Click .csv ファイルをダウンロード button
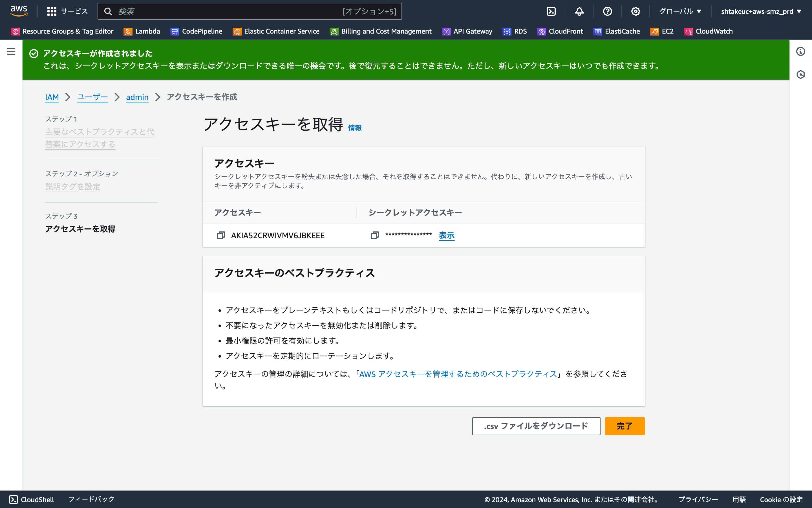This screenshot has width=812, height=508. (x=536, y=426)
